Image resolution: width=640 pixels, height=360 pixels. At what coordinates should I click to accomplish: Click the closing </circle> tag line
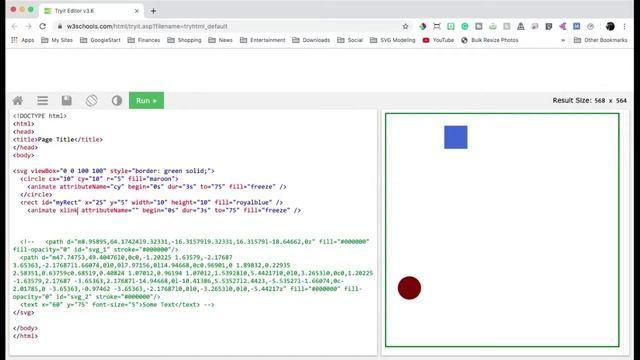[x=36, y=194]
